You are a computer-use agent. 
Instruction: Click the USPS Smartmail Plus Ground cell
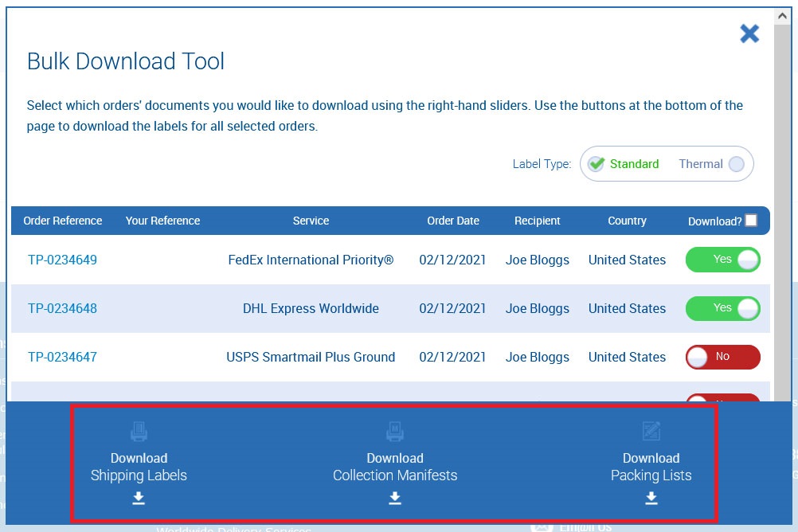pyautogui.click(x=311, y=357)
